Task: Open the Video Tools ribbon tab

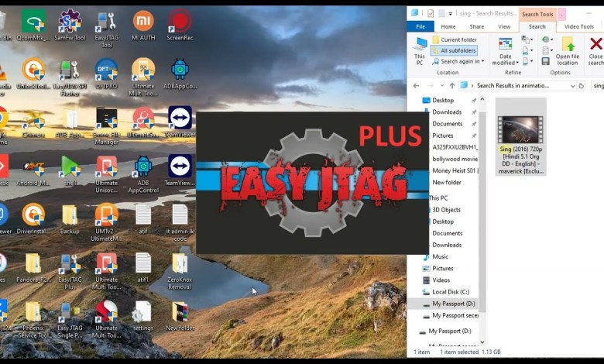Action: pyautogui.click(x=578, y=26)
